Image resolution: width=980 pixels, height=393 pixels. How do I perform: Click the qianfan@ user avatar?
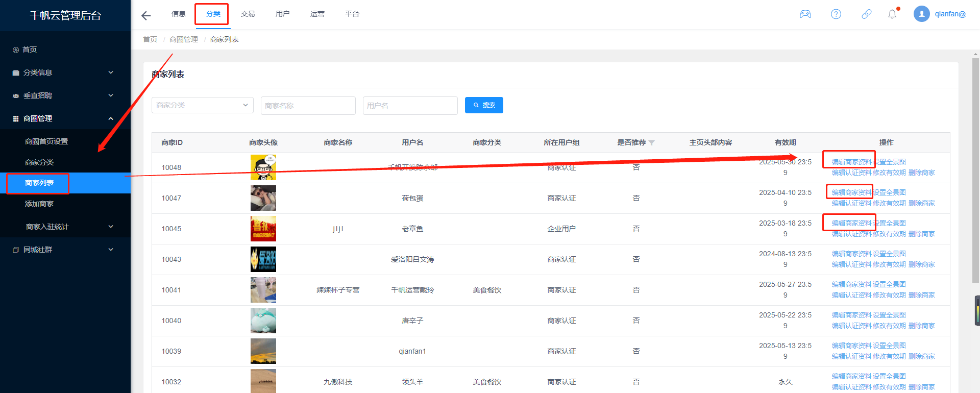pos(921,14)
